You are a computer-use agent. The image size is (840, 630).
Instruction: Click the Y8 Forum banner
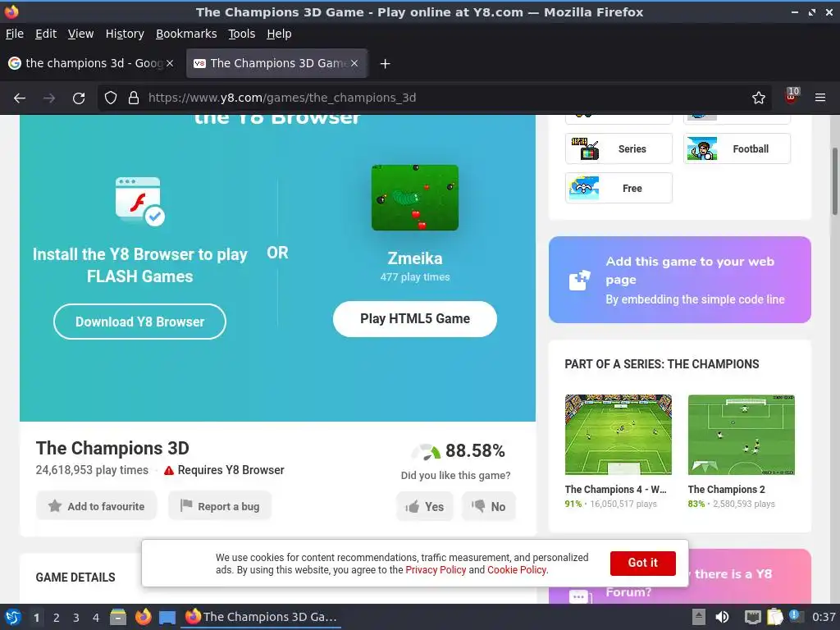click(679, 577)
